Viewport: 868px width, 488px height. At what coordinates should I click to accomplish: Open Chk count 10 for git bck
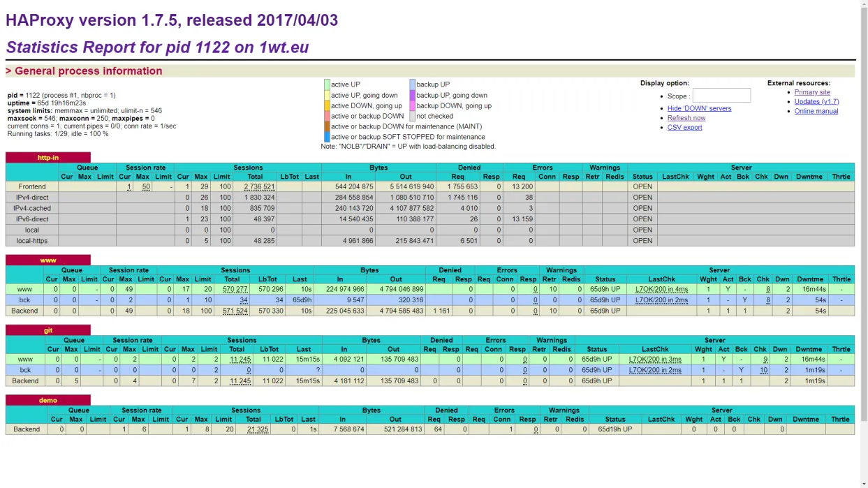tap(764, 370)
